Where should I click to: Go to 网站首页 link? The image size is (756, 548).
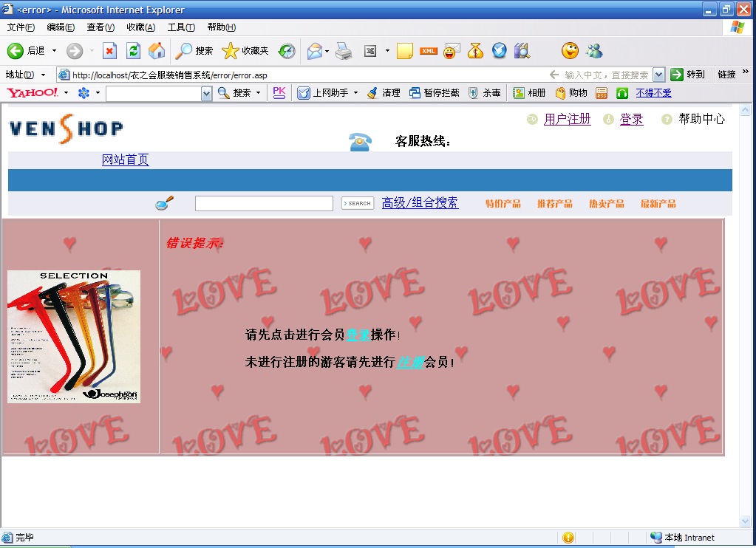(x=126, y=160)
